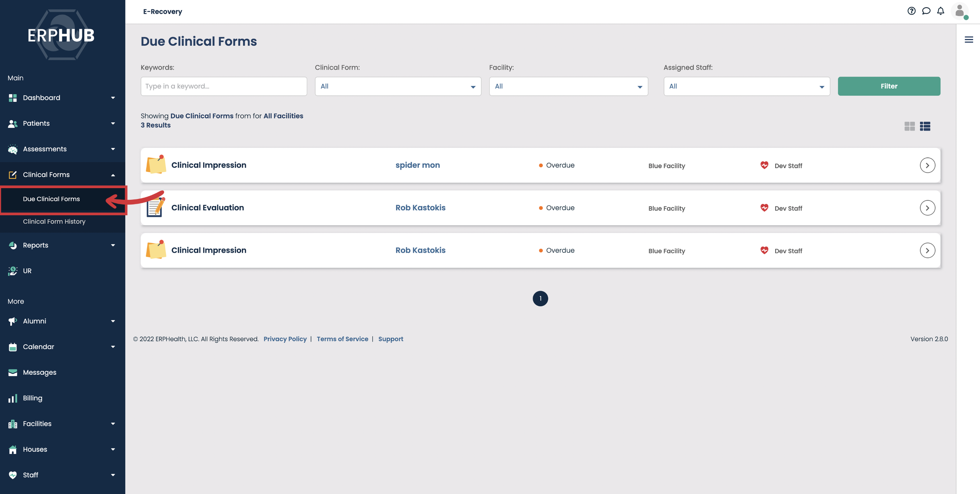Switch to grid view layout

pyautogui.click(x=910, y=126)
